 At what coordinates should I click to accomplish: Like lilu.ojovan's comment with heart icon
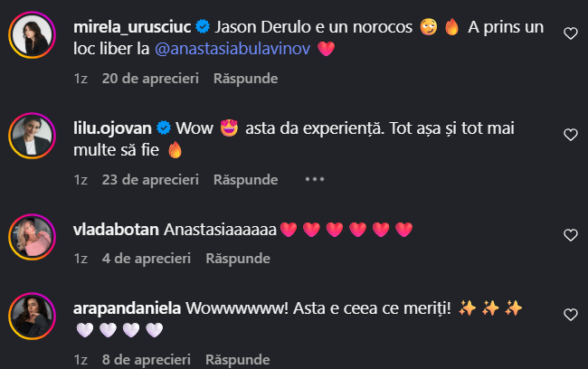pyautogui.click(x=571, y=135)
